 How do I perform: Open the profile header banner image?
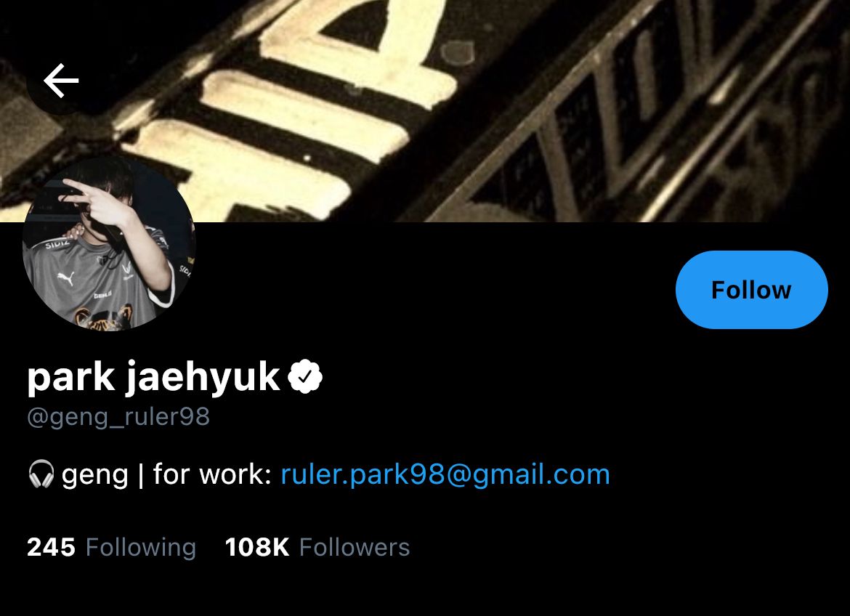click(x=425, y=110)
